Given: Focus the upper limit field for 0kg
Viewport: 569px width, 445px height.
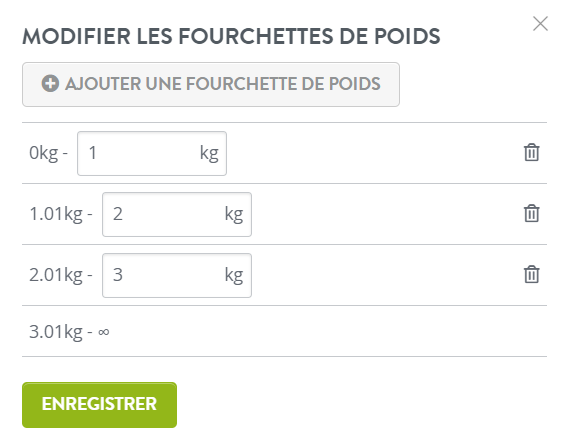Looking at the screenshot, I should pos(152,154).
